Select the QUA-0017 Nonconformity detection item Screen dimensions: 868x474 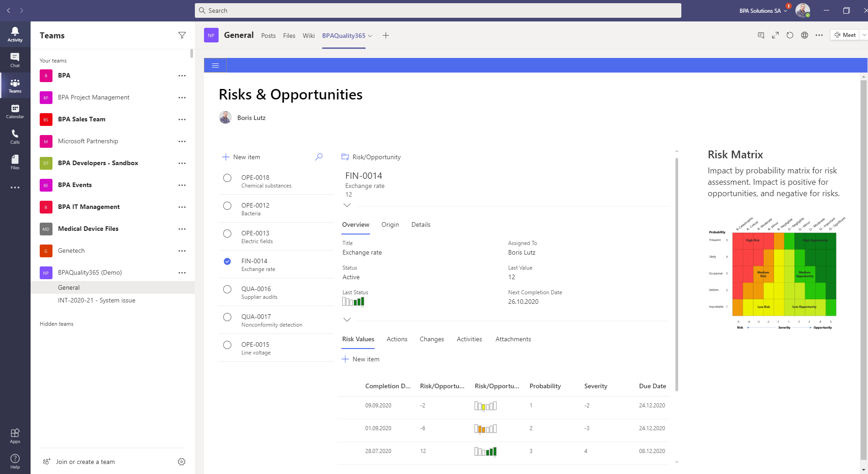click(227, 317)
